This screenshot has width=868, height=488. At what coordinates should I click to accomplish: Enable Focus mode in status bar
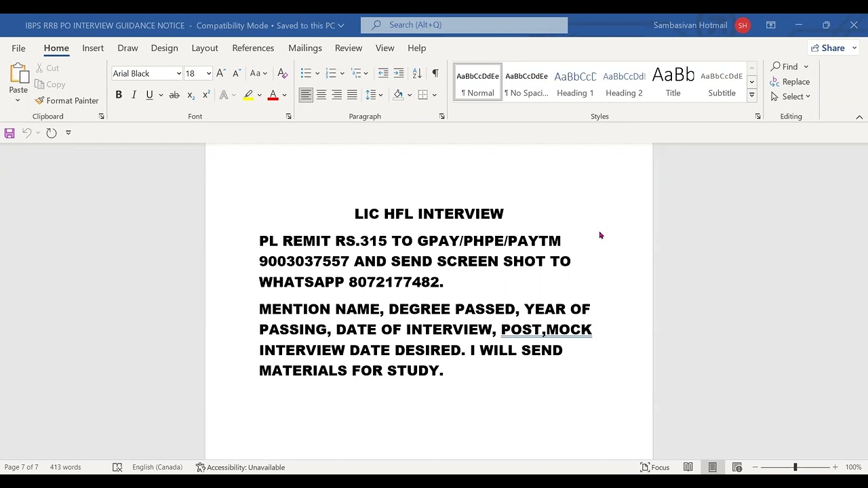pyautogui.click(x=655, y=467)
